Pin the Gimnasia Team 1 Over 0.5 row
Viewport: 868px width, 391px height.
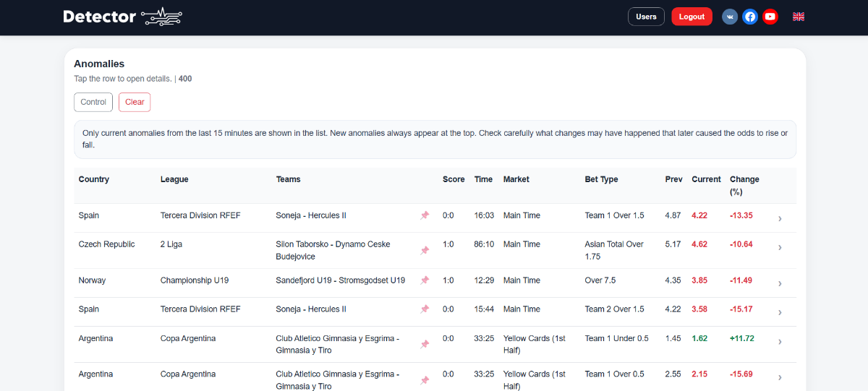coord(425,380)
